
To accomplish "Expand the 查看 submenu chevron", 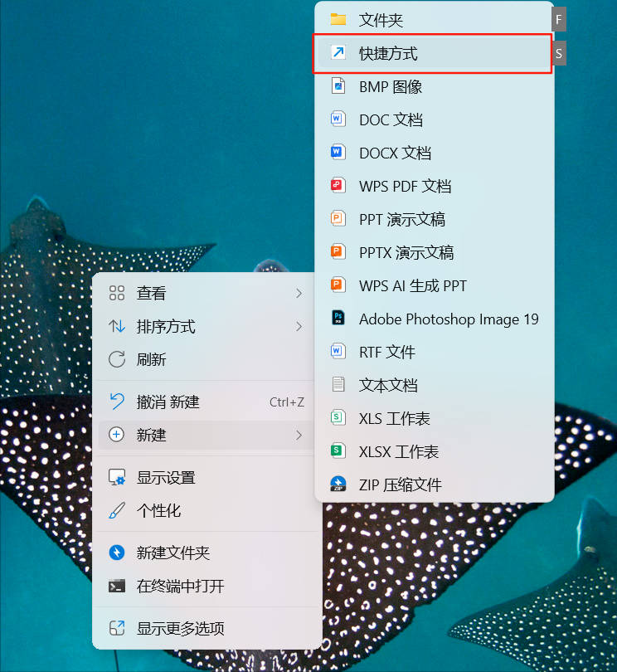I will (x=299, y=293).
